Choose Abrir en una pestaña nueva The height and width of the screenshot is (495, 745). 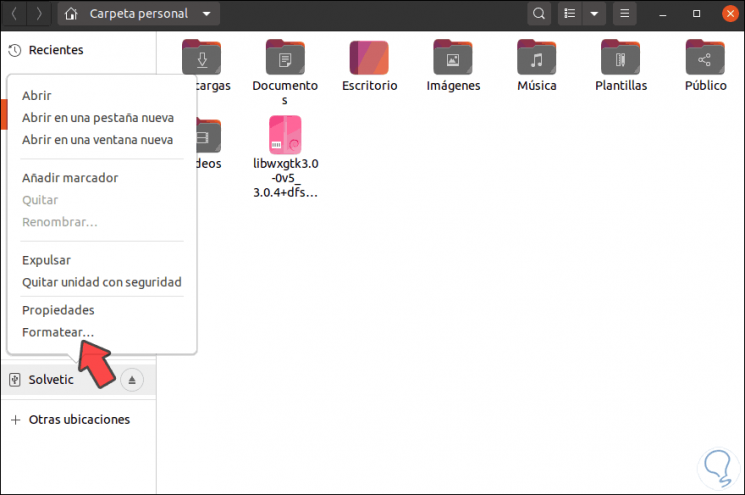click(98, 118)
